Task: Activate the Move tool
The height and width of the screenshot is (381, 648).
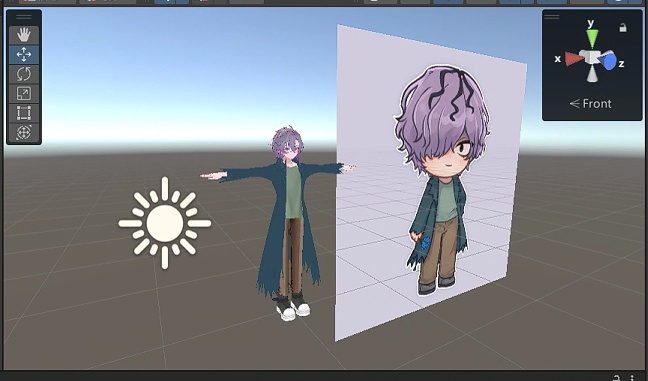Action: 24,55
